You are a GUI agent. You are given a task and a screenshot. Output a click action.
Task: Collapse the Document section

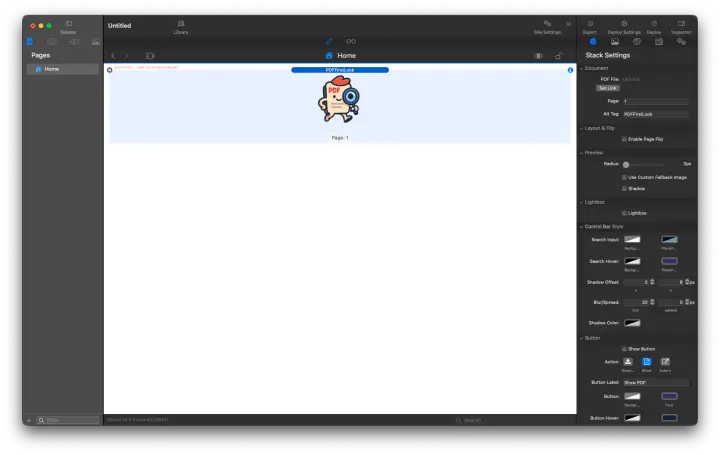coord(581,68)
